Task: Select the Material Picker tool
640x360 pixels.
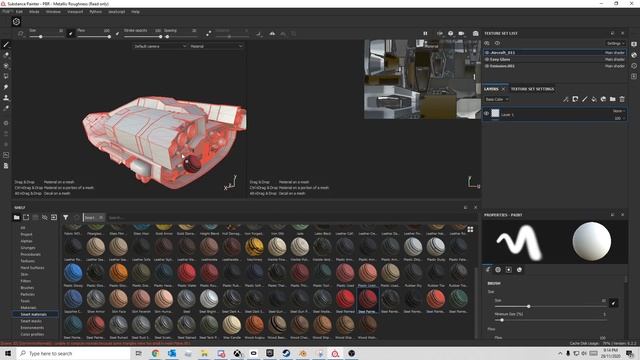Action: pos(6,109)
